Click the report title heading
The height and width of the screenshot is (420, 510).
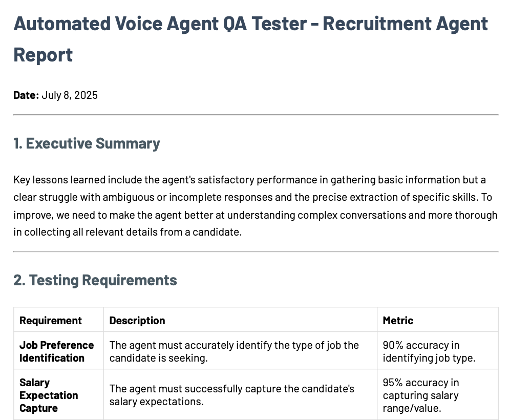coord(250,39)
